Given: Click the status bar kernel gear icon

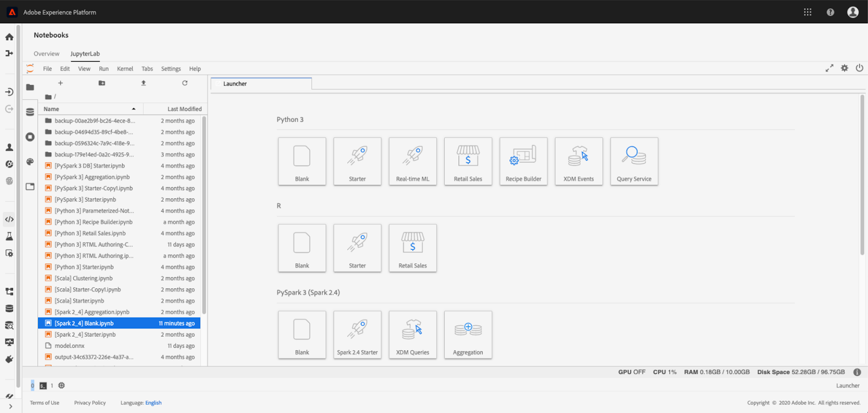Looking at the screenshot, I should [x=61, y=385].
